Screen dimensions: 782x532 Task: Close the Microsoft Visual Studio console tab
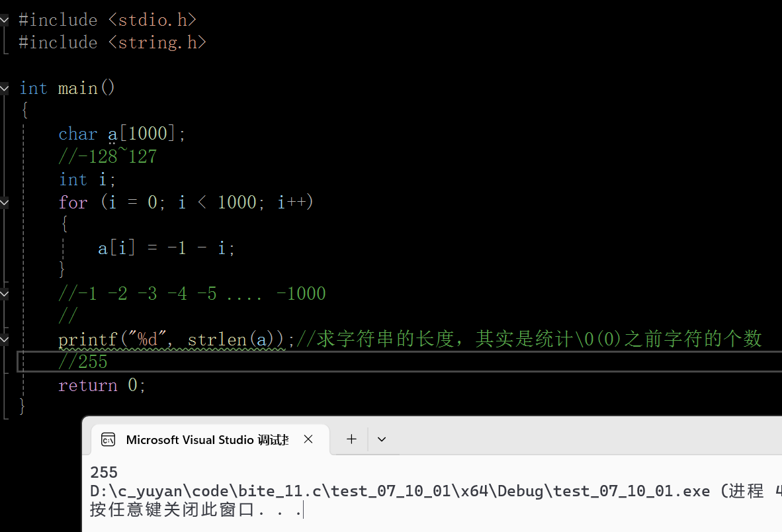click(308, 439)
